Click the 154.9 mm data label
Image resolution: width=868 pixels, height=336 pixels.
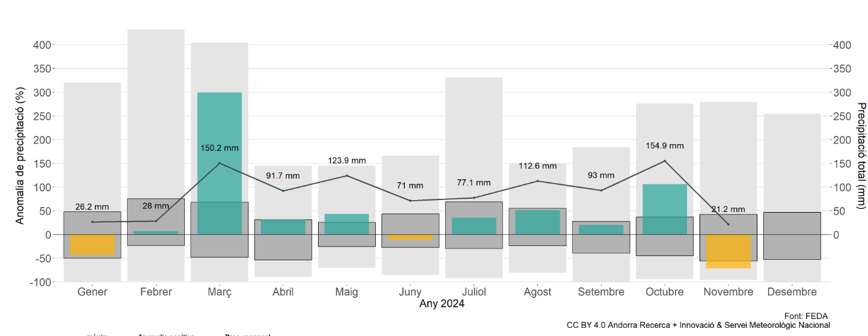pyautogui.click(x=664, y=145)
